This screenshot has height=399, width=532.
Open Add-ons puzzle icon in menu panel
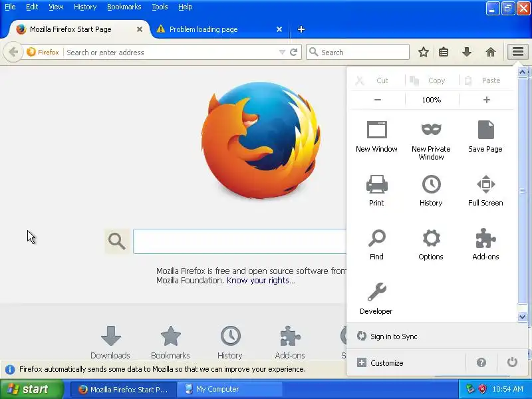tap(485, 245)
